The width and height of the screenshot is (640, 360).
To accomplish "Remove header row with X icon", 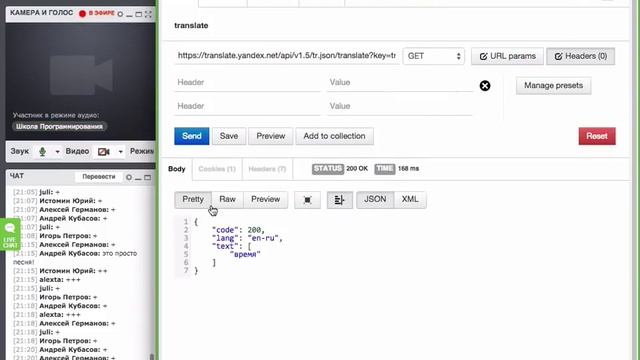I will tap(485, 86).
